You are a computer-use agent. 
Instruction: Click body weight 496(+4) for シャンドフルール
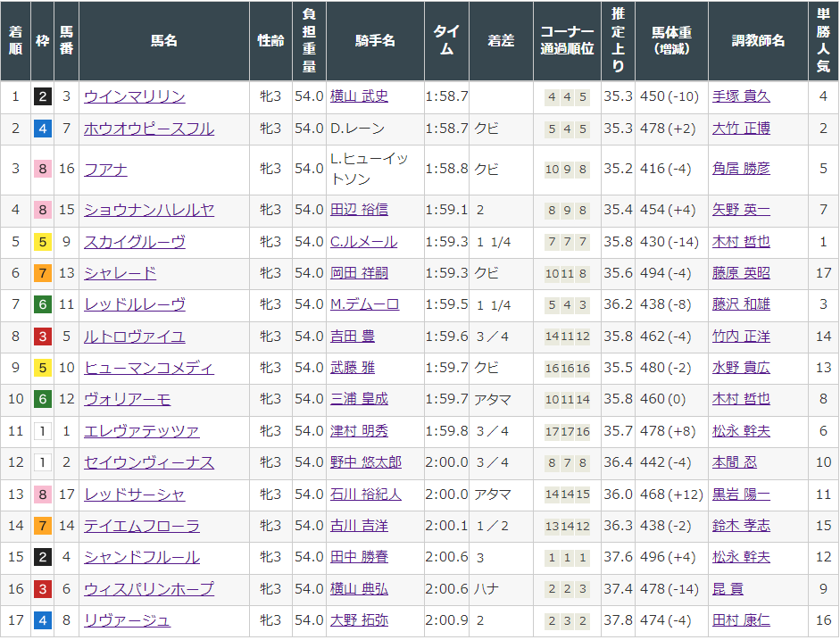pyautogui.click(x=668, y=557)
